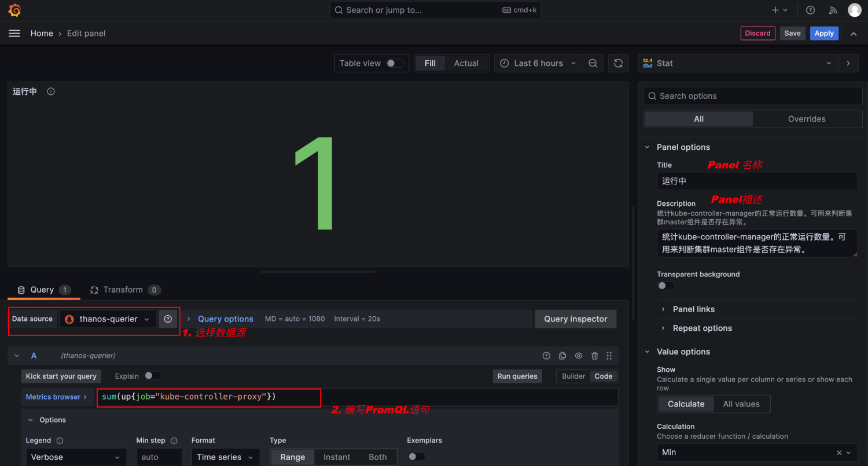Choose All values show option
868x466 pixels.
coord(741,404)
